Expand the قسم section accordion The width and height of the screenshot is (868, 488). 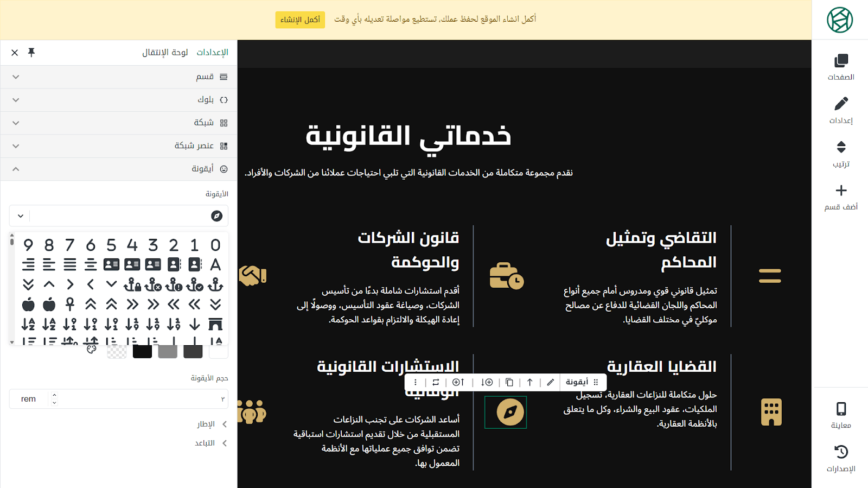119,77
